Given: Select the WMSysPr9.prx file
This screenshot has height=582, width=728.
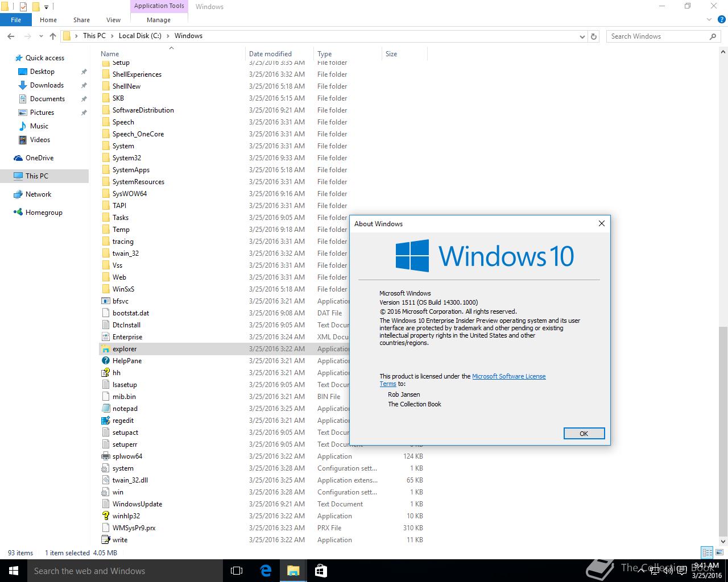Looking at the screenshot, I should click(134, 528).
